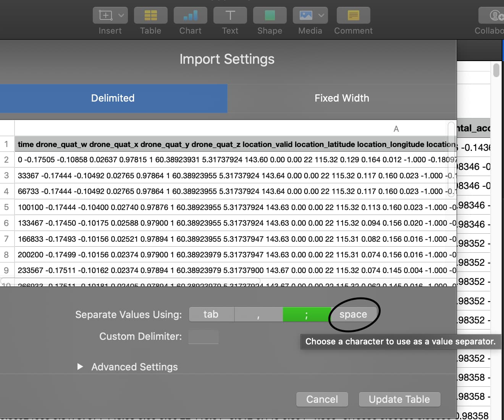Image resolution: width=504 pixels, height=420 pixels.
Task: Click the Insert toolbar icon
Action: (106, 15)
